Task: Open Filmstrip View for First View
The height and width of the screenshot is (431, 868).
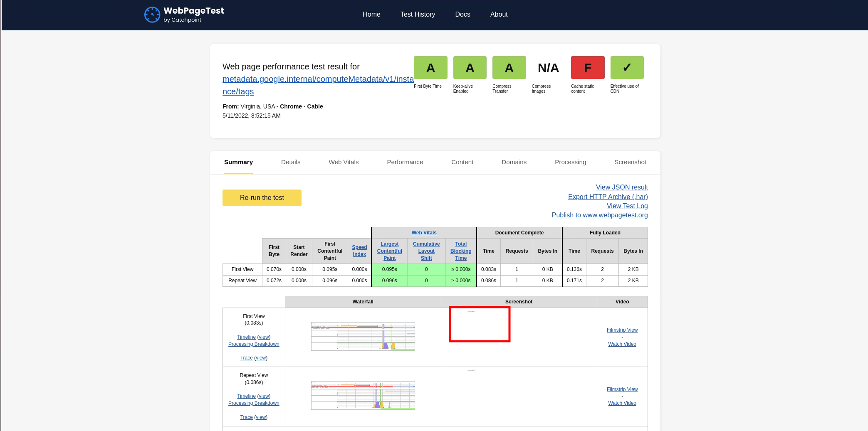Action: [622, 330]
